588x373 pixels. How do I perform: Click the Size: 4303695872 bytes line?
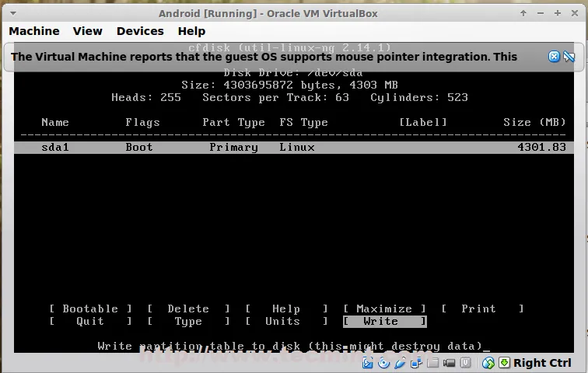coord(289,85)
